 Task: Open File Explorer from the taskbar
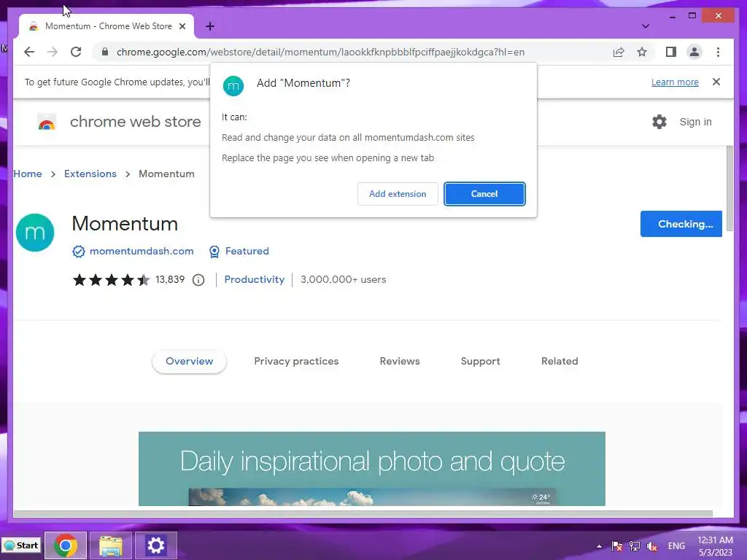pyautogui.click(x=111, y=545)
